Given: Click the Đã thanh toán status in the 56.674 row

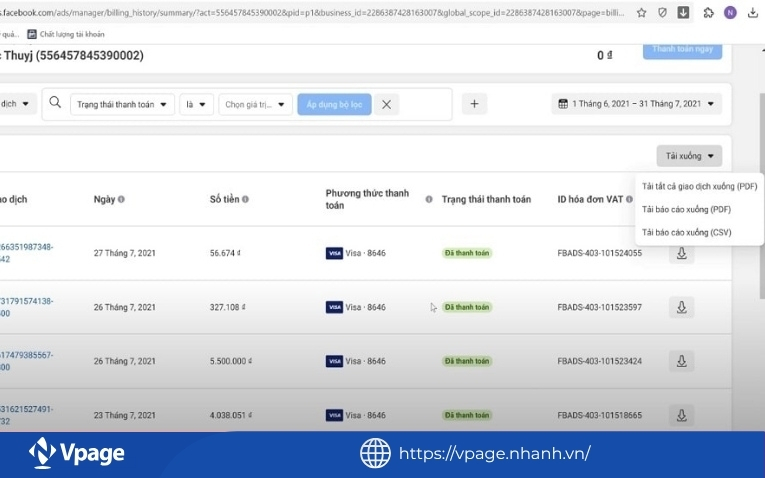Looking at the screenshot, I should [467, 253].
